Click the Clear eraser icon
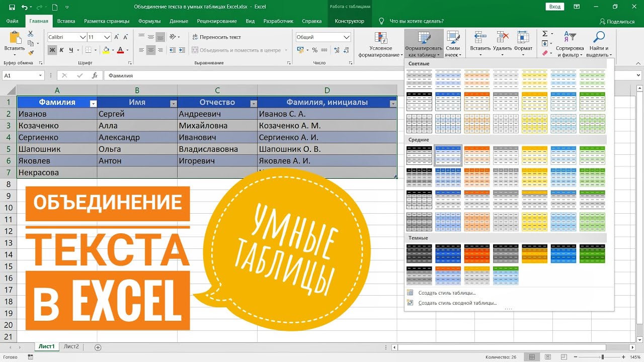This screenshot has width=644, height=362. [544, 52]
